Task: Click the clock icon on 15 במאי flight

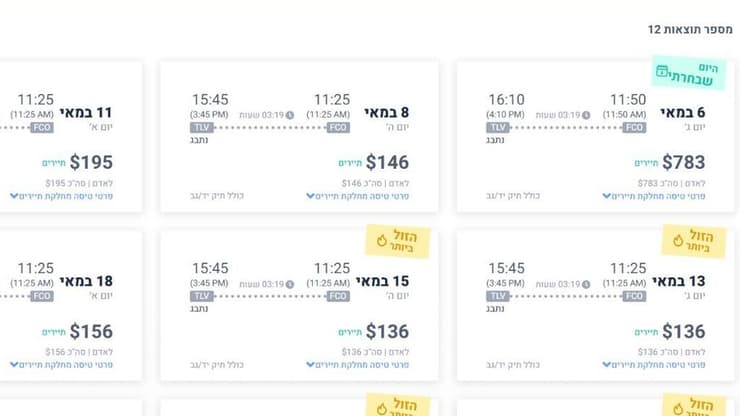Action: tap(291, 283)
